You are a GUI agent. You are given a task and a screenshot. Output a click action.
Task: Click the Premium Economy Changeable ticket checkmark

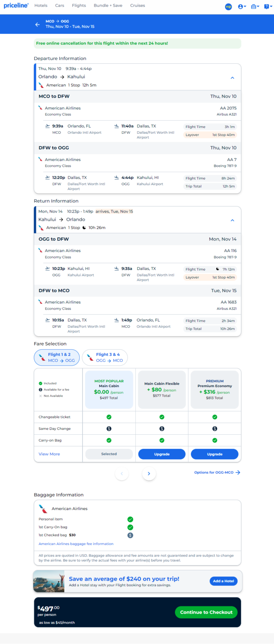(215, 417)
